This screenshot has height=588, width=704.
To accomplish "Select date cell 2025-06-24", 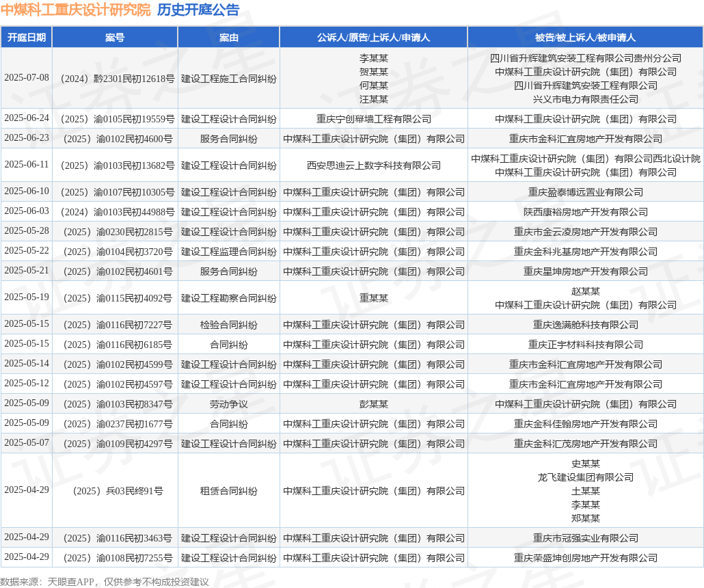I will tap(27, 118).
